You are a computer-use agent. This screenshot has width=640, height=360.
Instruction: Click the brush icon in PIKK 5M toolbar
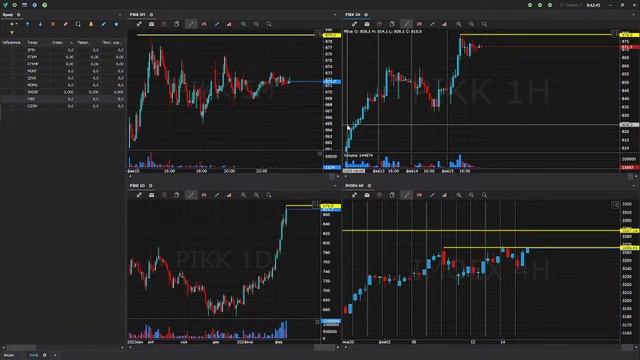tap(217, 24)
